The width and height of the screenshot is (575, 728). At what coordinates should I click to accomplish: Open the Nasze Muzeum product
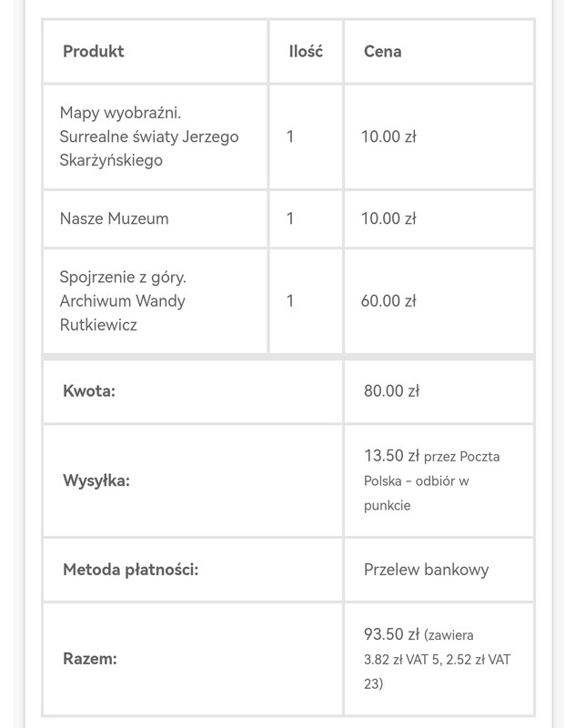(114, 218)
